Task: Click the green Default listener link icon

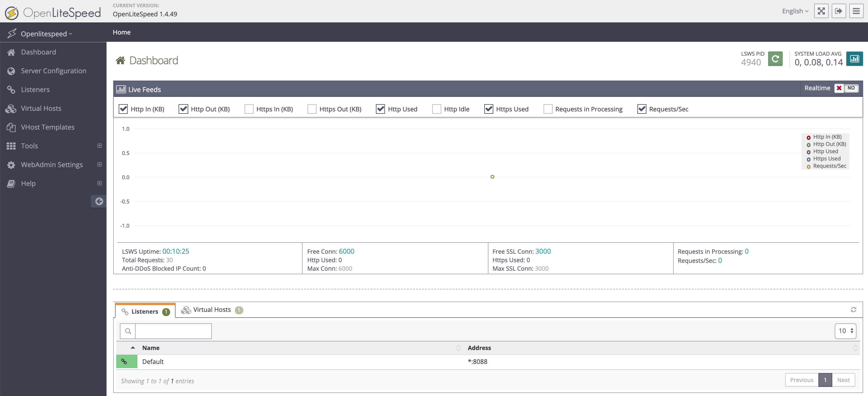Action: click(124, 361)
